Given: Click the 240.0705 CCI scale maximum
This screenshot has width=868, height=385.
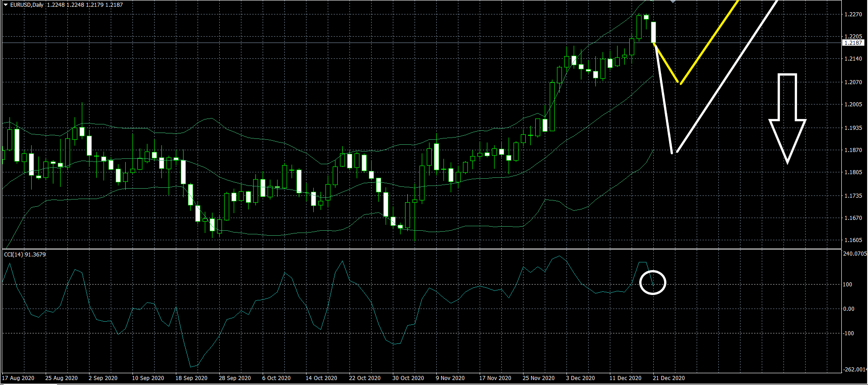Looking at the screenshot, I should click(x=855, y=254).
